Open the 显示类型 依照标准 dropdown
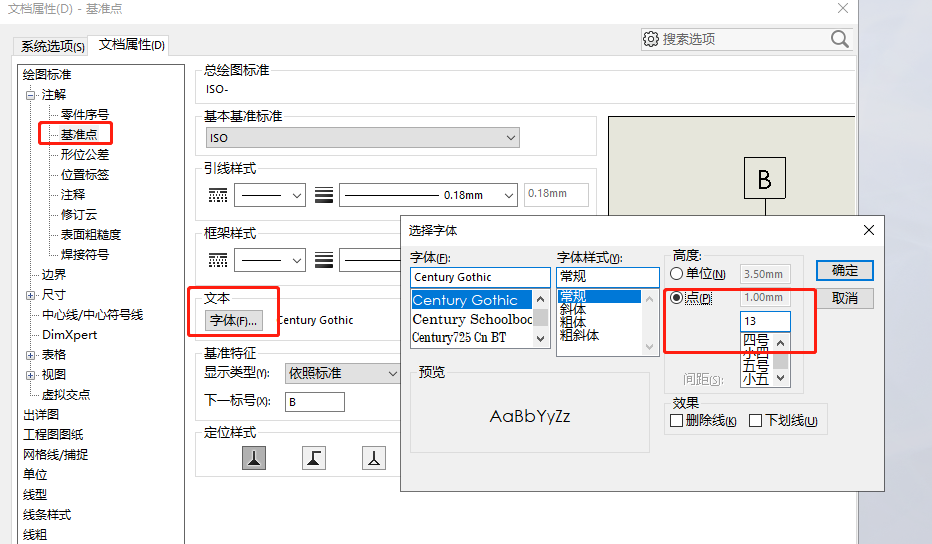Viewport: 932px width, 544px height. click(342, 373)
